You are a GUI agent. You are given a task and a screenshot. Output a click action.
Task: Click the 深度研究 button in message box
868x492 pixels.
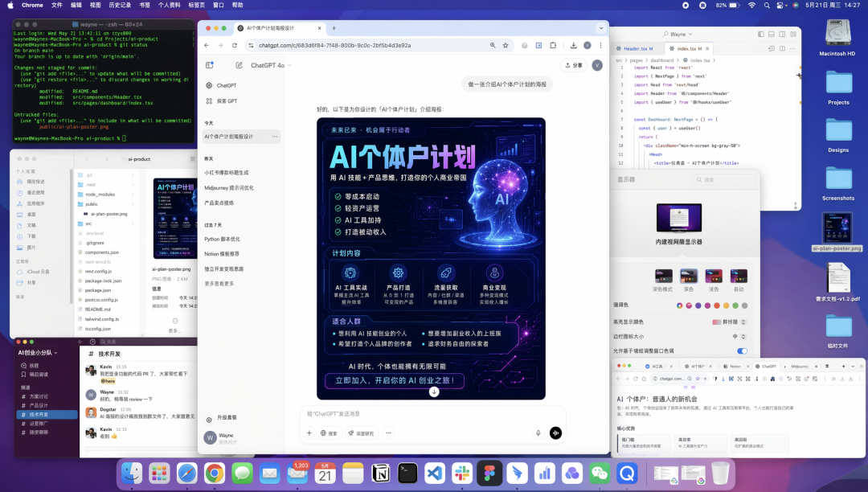[x=362, y=433]
